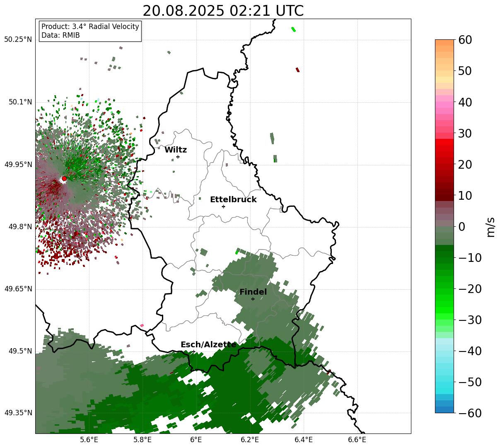Click the colorbar 40 tick label
The image size is (500, 448).
tap(464, 102)
